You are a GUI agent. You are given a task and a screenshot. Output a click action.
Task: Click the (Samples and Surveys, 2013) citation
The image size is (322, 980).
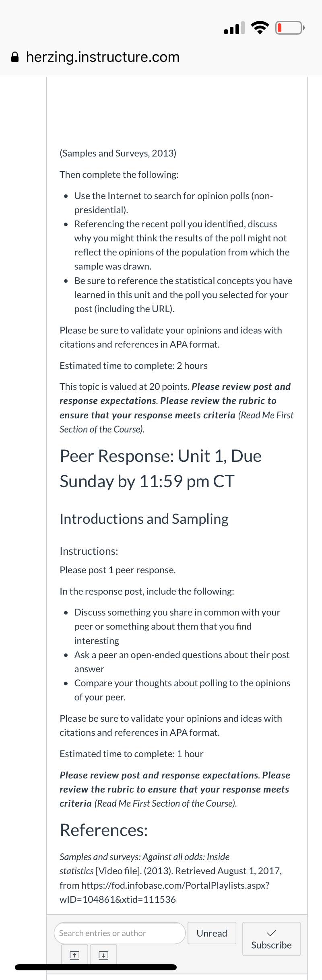[118, 153]
